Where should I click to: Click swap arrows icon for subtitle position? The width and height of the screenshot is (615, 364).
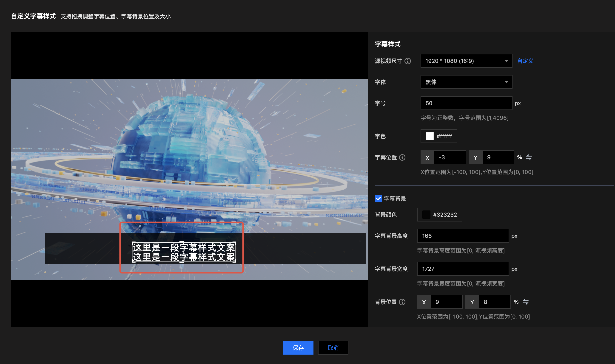pos(529,157)
